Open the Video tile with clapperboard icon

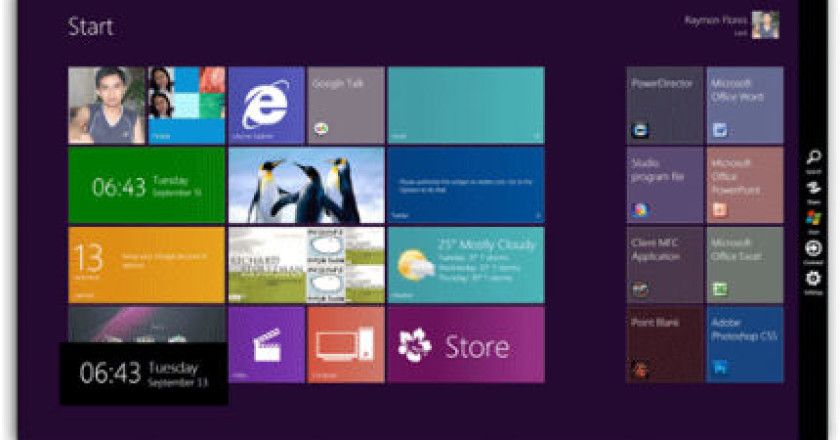point(267,345)
